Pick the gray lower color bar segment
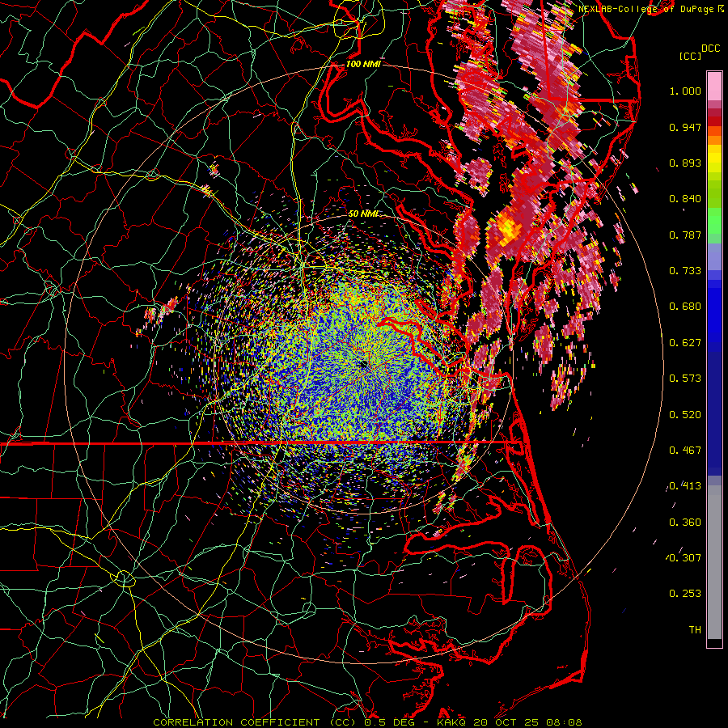This screenshot has height=728, width=728. click(x=714, y=566)
